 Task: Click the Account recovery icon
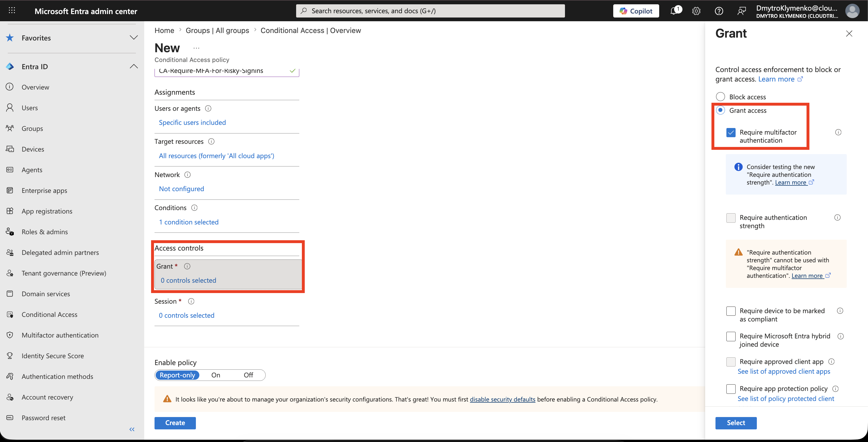(10, 397)
